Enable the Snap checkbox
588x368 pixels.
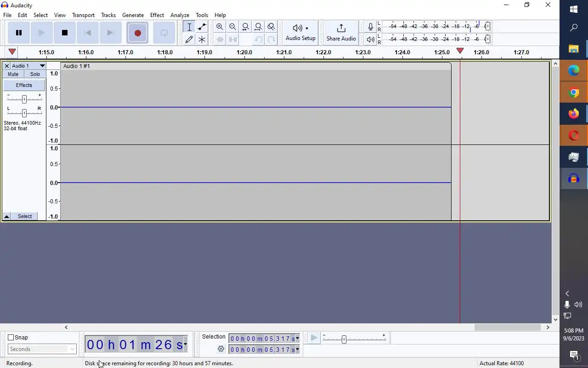pos(11,338)
